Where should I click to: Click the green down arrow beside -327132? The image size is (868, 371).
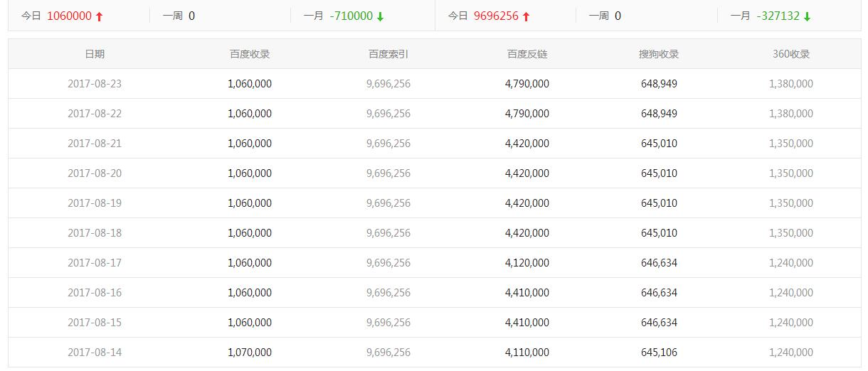point(808,16)
